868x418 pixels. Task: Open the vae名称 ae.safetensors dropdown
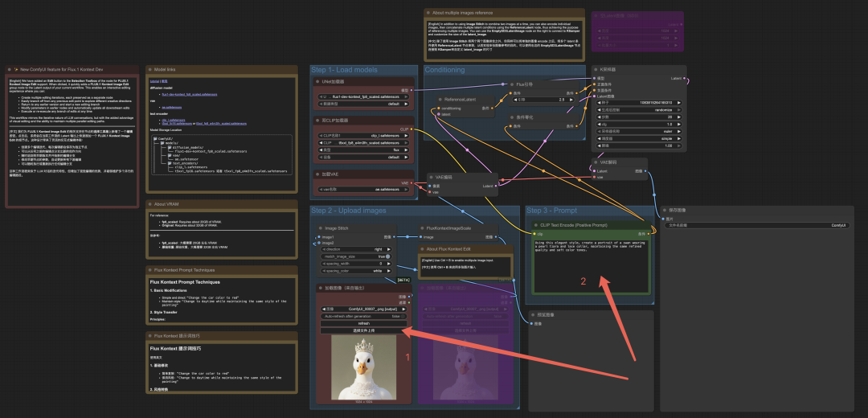pyautogui.click(x=362, y=189)
